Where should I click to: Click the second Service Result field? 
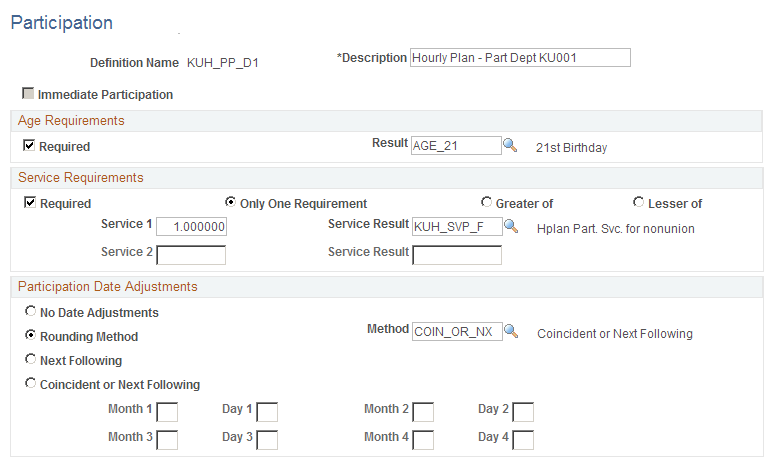(x=457, y=255)
